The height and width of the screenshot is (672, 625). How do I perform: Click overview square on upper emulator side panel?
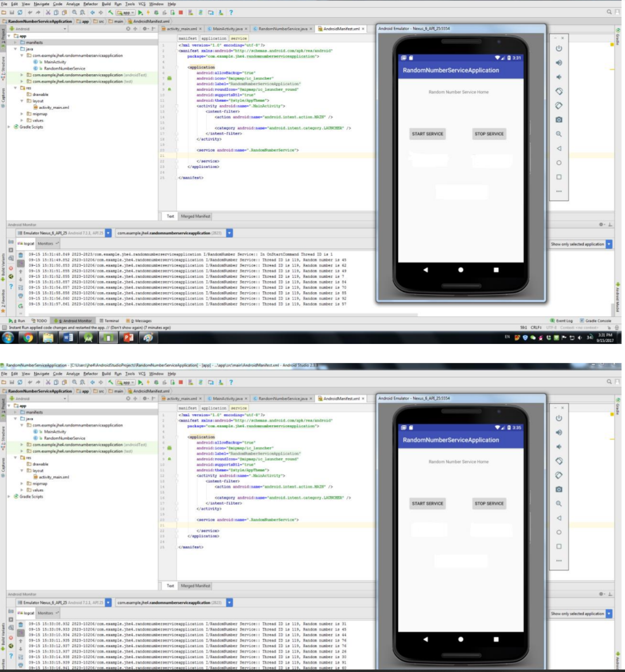pos(559,177)
